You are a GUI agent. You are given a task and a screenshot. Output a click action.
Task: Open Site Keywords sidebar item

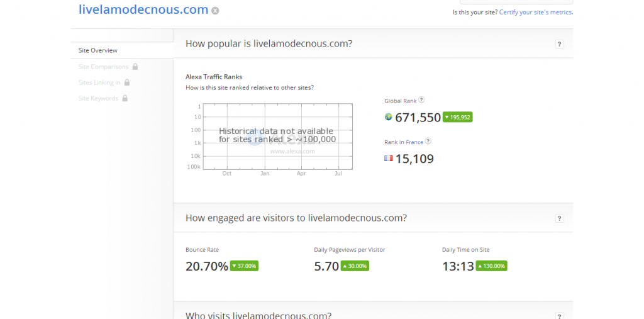coord(98,99)
